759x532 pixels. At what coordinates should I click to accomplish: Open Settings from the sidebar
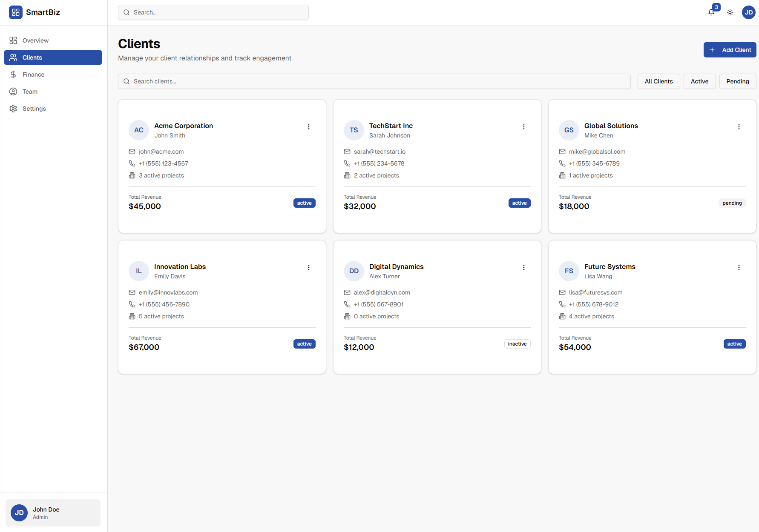[x=34, y=109]
